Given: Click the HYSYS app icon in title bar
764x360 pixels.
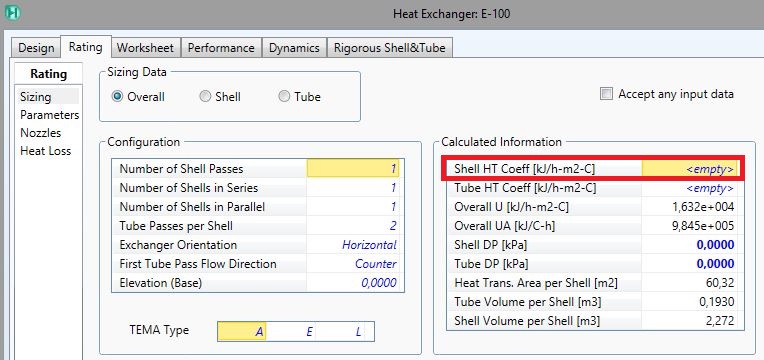Looking at the screenshot, I should [13, 13].
